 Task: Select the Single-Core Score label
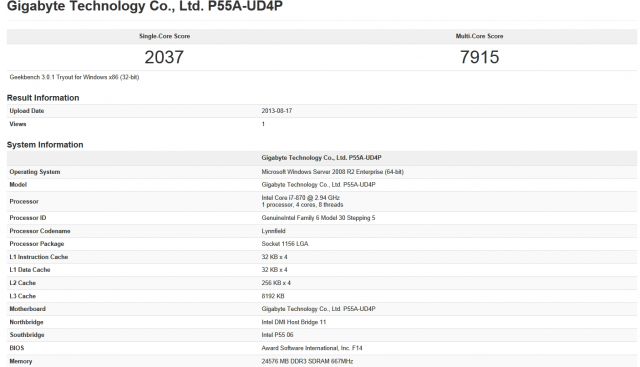[164, 36]
